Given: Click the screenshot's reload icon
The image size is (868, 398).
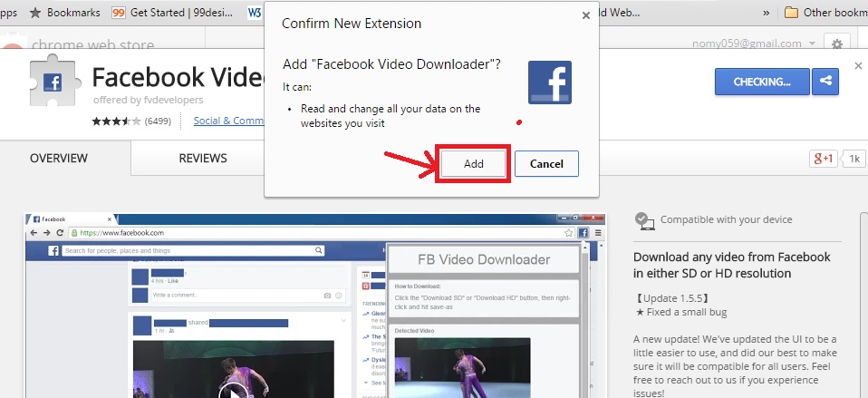Looking at the screenshot, I should [x=60, y=233].
